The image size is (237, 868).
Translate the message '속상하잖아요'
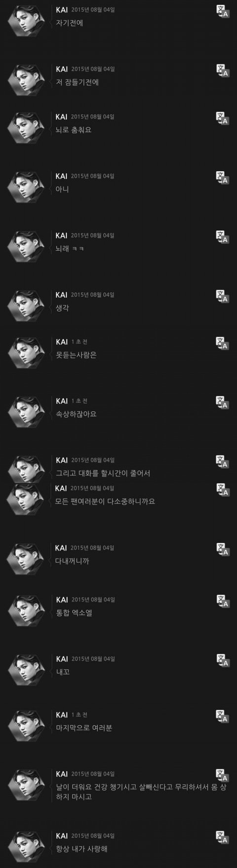(222, 403)
